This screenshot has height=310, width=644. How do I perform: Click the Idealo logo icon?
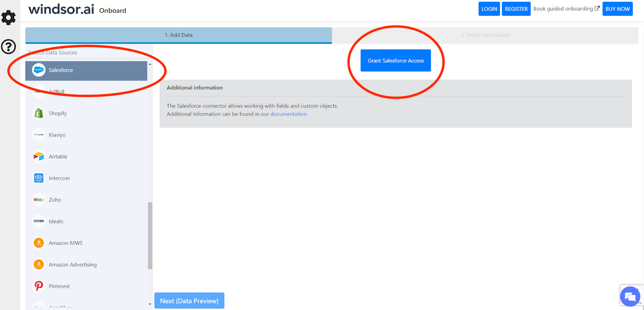39,221
